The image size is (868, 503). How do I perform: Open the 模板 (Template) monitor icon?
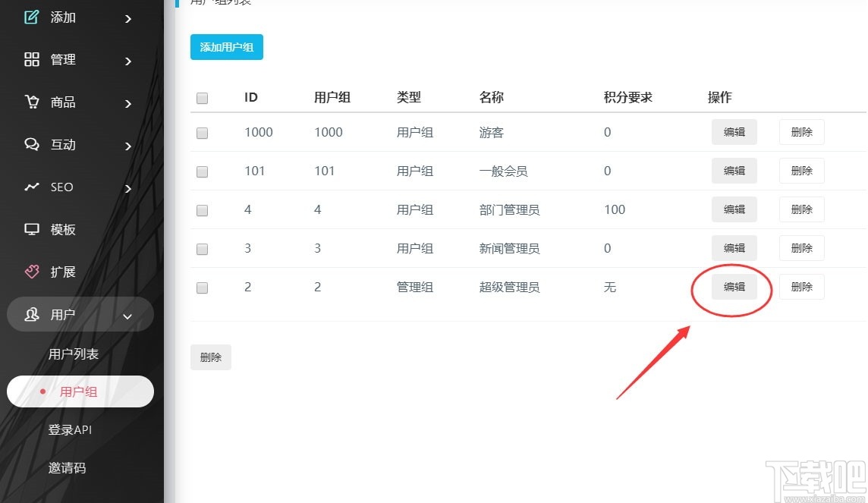(31, 229)
